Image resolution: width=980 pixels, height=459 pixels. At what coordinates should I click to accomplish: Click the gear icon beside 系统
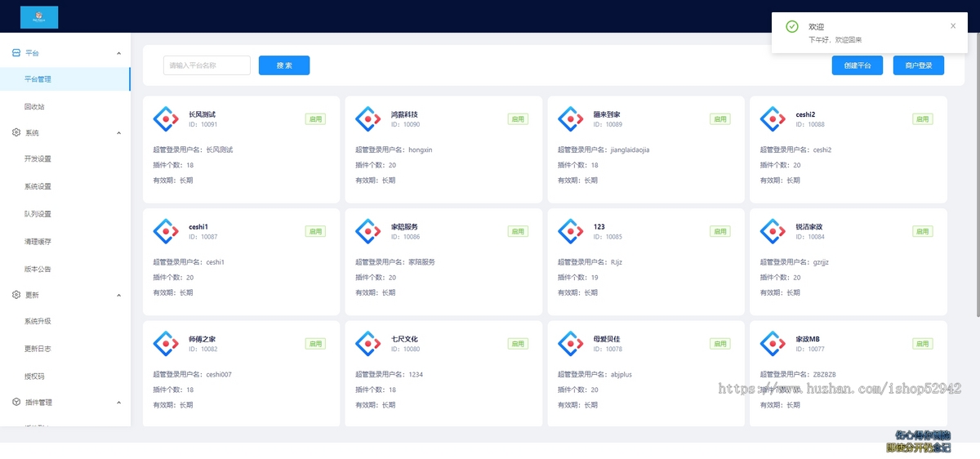coord(16,132)
